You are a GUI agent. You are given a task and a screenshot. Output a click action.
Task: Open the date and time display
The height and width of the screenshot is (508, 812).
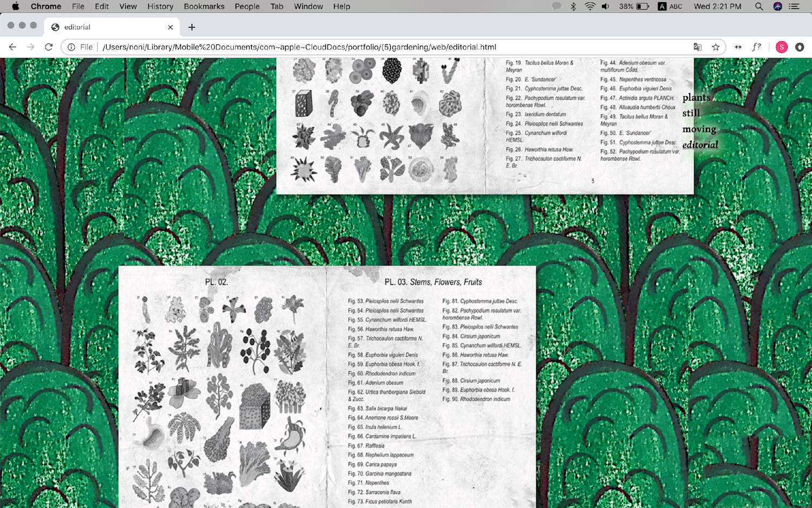717,6
